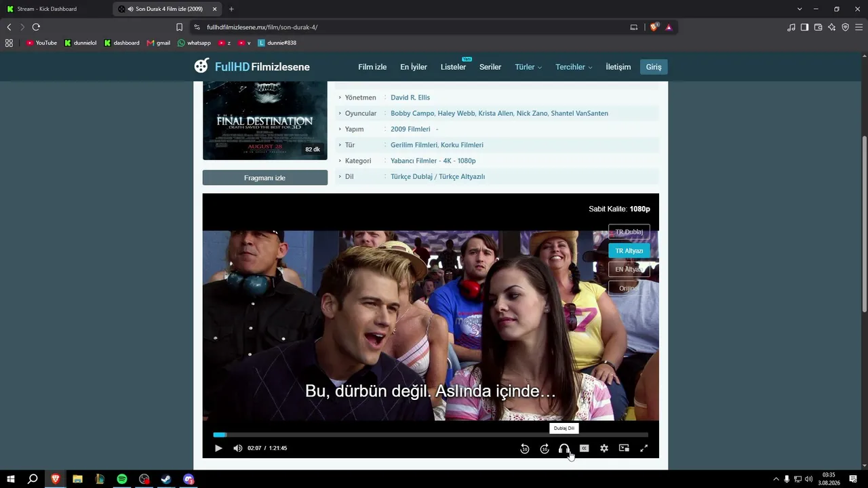Image resolution: width=868 pixels, height=488 pixels.
Task: Go back to the previous page
Action: click(9, 27)
